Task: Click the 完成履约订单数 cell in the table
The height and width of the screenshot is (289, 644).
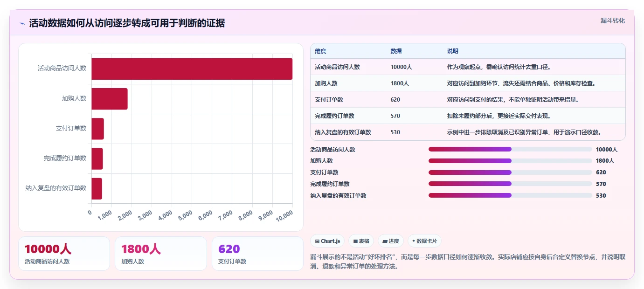Action: coord(334,116)
